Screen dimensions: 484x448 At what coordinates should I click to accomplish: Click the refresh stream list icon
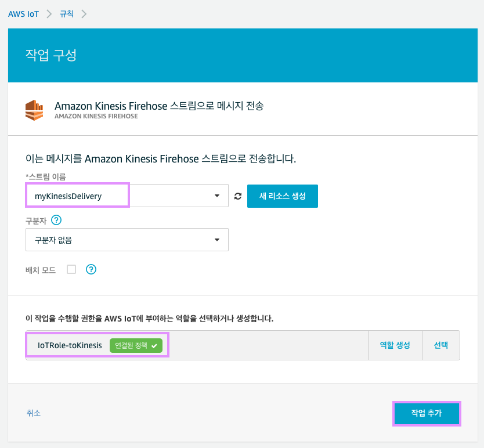point(238,196)
